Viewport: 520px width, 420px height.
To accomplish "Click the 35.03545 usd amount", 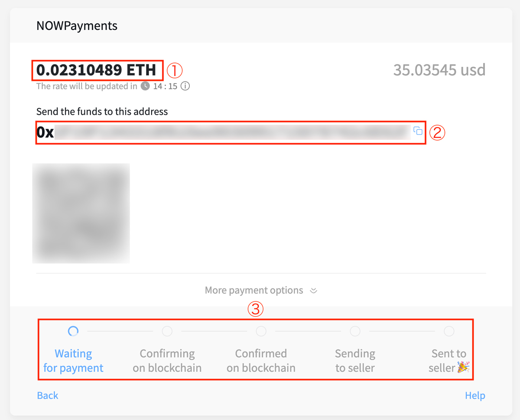I will 439,70.
